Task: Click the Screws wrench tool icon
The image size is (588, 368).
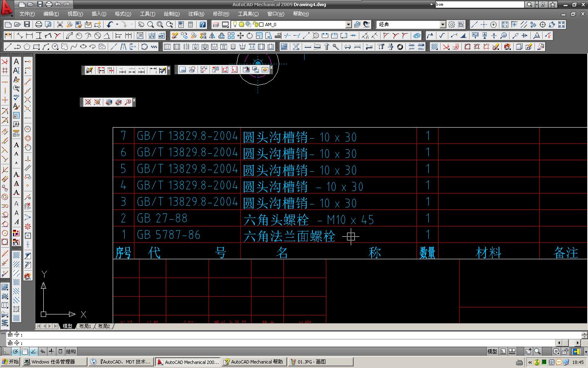Action: [x=336, y=47]
